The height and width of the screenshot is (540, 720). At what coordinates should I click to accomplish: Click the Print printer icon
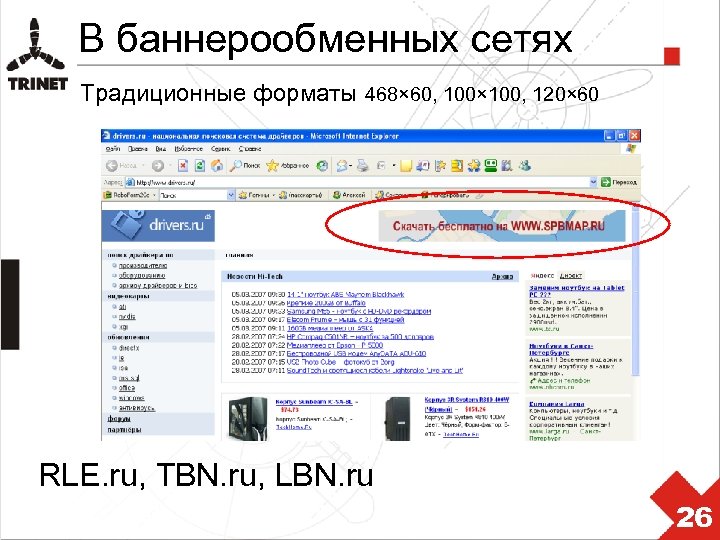click(x=363, y=165)
